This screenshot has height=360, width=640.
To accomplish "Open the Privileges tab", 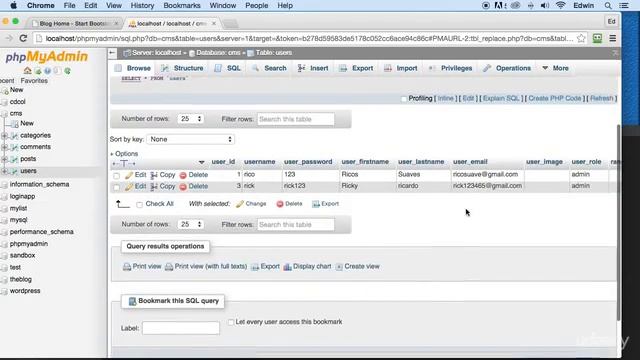I will tap(450, 68).
